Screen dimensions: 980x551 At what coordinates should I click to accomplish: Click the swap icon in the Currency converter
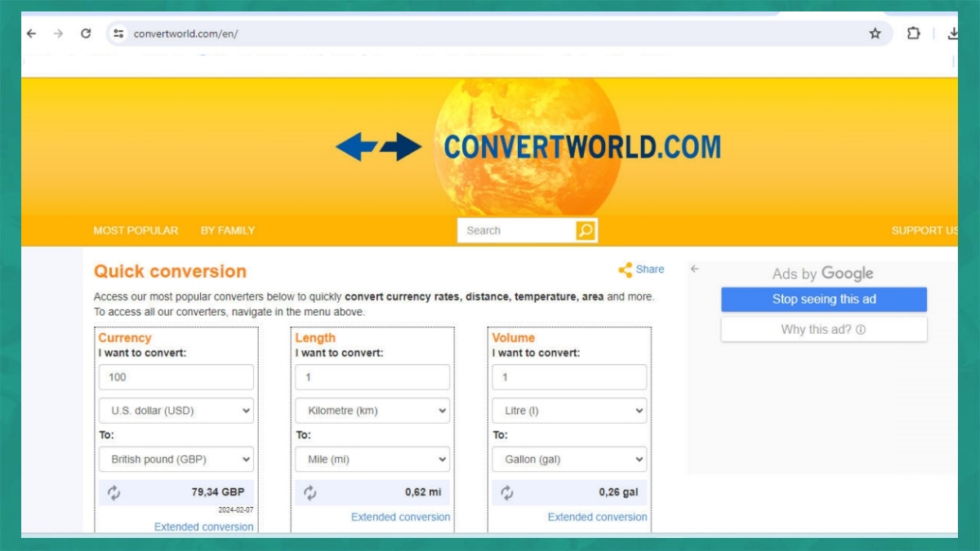click(x=114, y=492)
